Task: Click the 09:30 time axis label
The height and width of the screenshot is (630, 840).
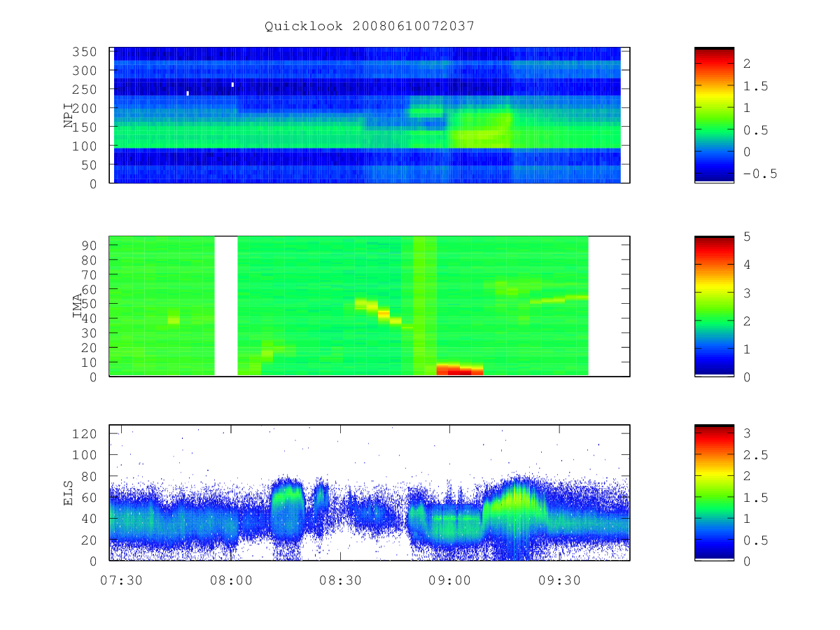Action: 559,580
